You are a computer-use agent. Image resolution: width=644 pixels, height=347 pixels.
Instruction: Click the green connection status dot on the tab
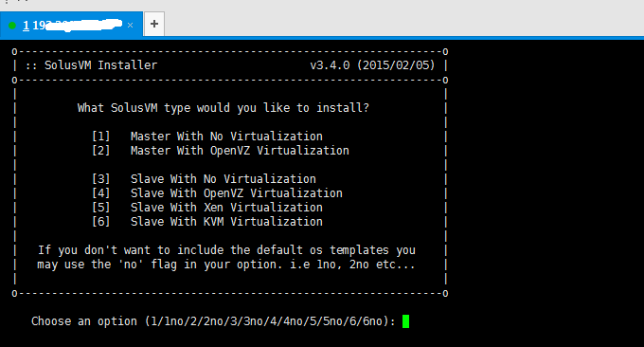point(12,26)
